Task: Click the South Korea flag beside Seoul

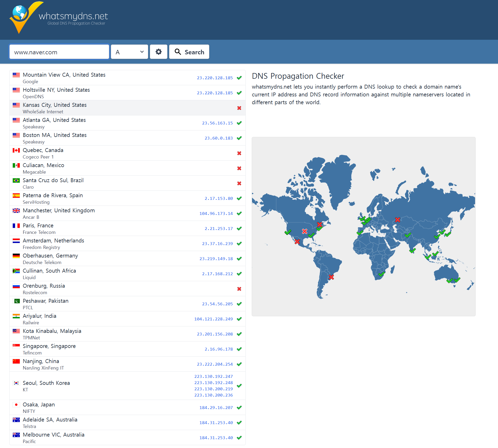Action: coord(16,383)
